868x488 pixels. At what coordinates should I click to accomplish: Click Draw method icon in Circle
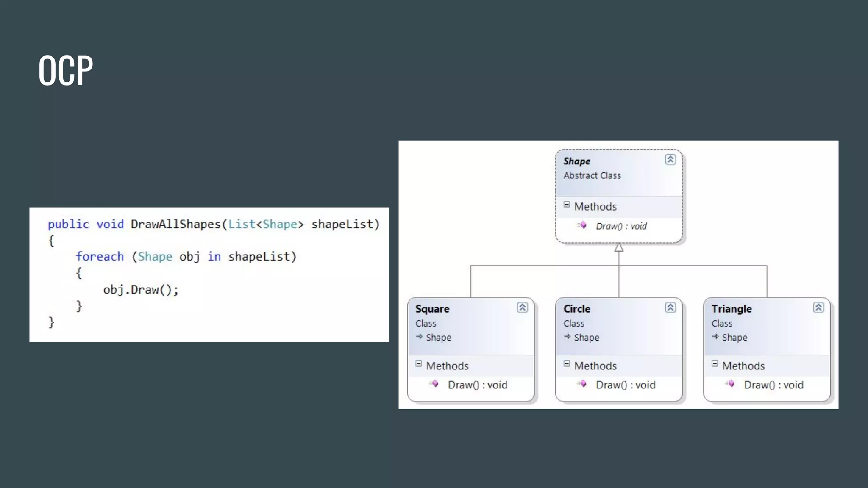point(582,384)
